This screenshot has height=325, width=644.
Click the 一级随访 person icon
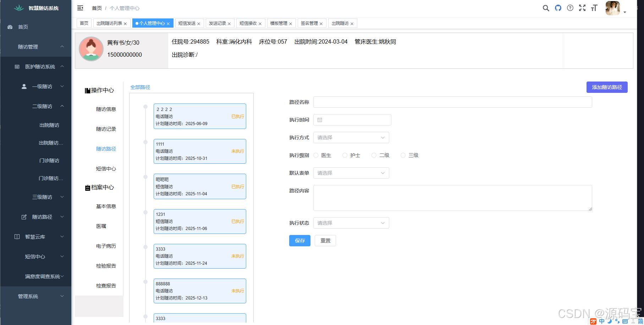24,86
